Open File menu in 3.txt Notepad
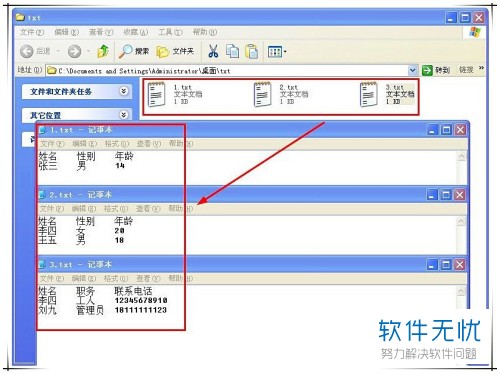This screenshot has width=500, height=374. click(x=51, y=278)
